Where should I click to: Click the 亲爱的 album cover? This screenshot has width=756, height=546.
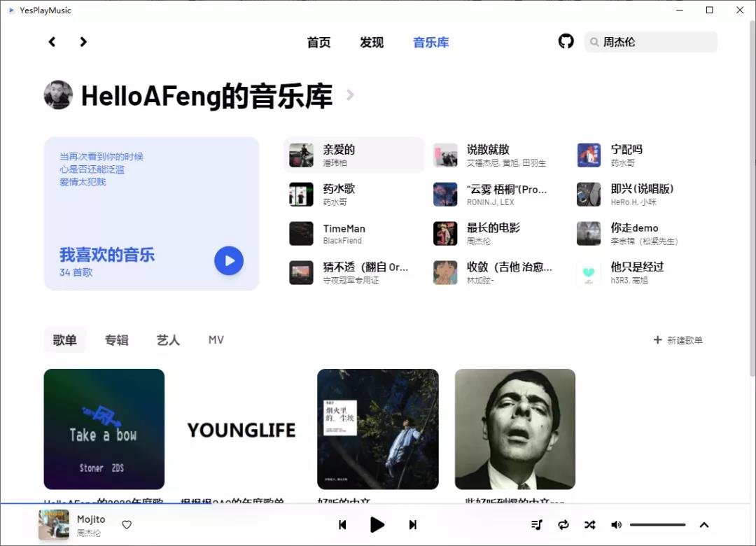coord(301,155)
